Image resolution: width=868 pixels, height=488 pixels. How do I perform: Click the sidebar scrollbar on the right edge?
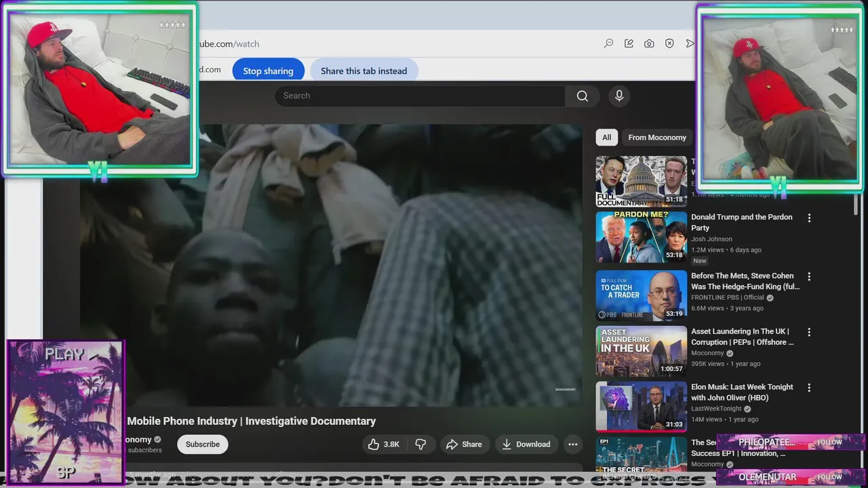856,203
